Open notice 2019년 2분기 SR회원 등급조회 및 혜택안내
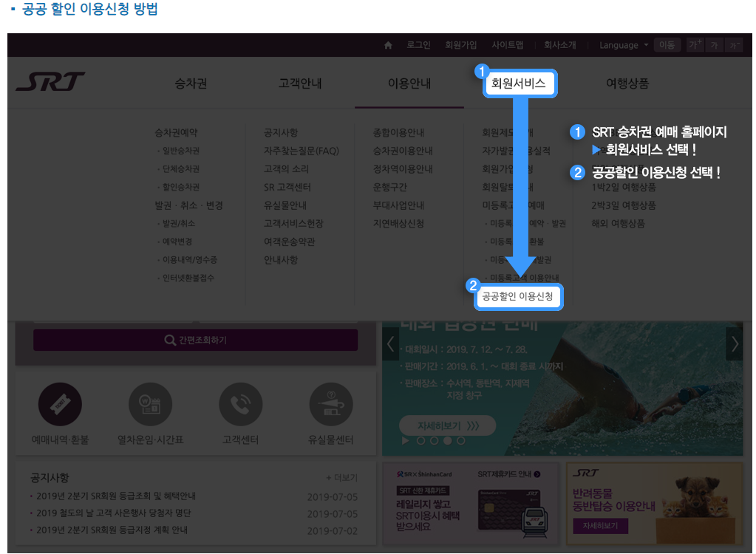The image size is (756, 554). [116, 496]
